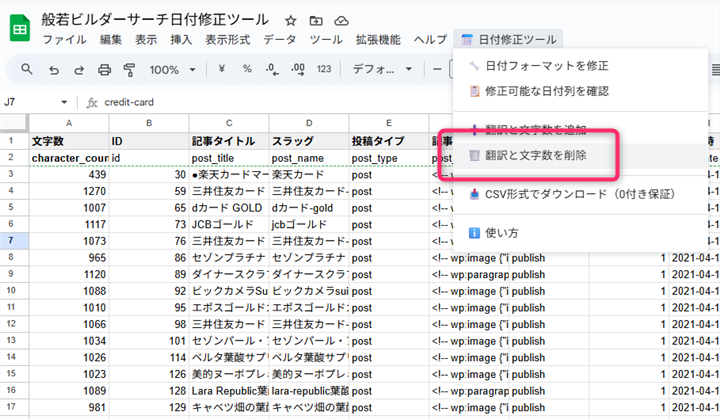
Task: Open the ツール menu
Action: click(x=326, y=40)
